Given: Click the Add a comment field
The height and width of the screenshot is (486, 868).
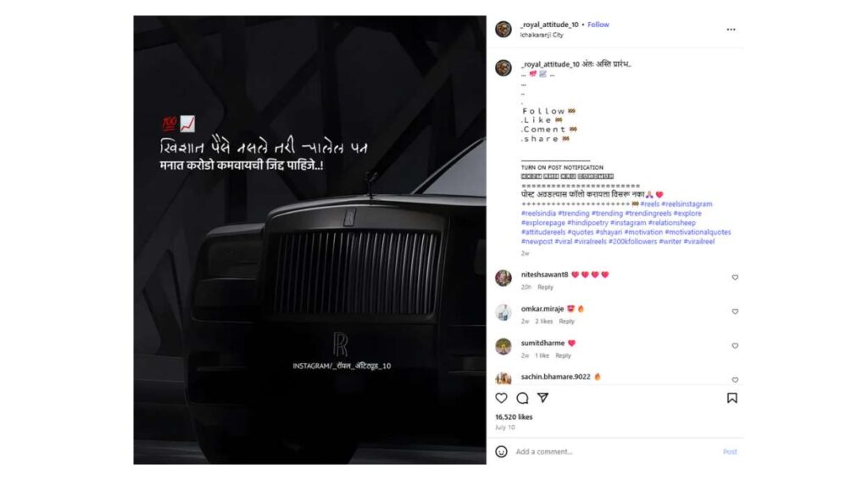Looking at the screenshot, I should [x=615, y=451].
